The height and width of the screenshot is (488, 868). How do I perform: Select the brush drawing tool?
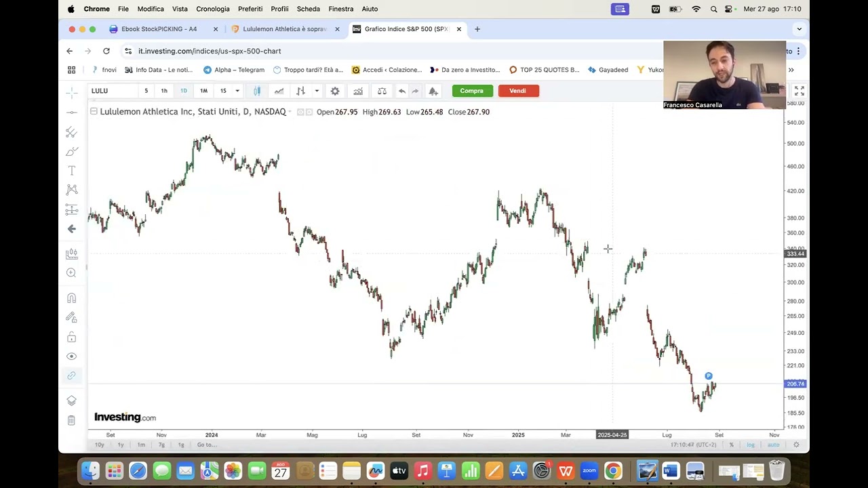click(71, 151)
